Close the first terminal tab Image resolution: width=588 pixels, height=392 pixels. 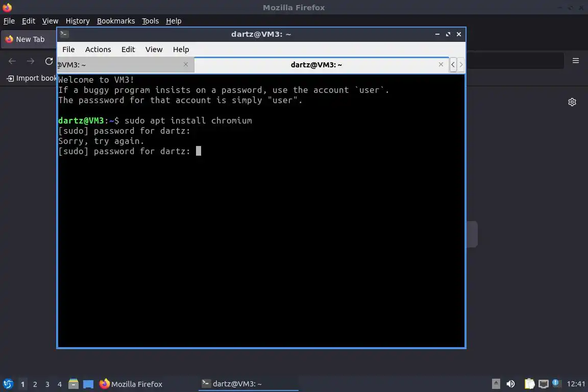[x=186, y=64]
